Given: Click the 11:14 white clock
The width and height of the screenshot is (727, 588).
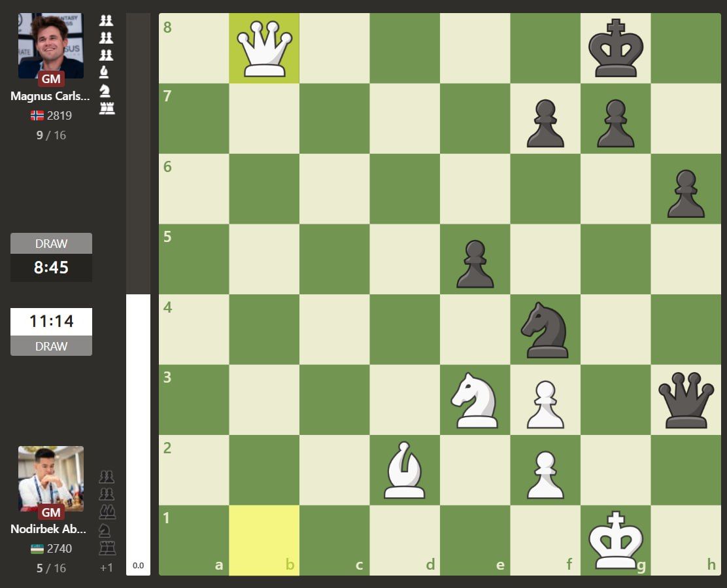Looking at the screenshot, I should point(51,321).
